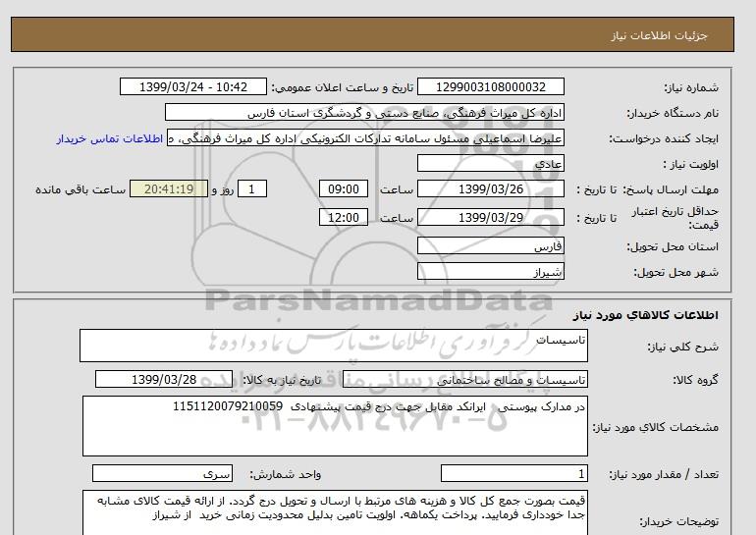The image size is (756, 535).
Task: Click the buyer organization name field
Action: point(364,112)
